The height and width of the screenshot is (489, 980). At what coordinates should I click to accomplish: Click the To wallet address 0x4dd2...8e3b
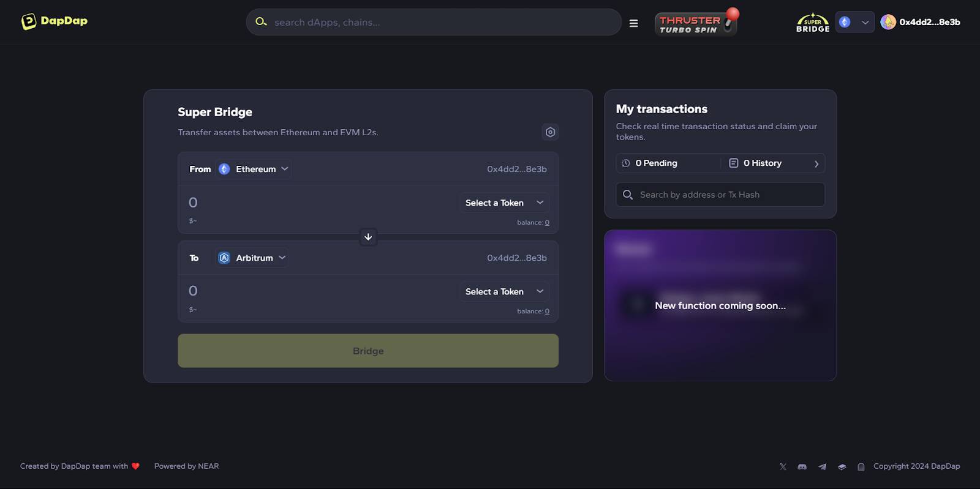517,258
